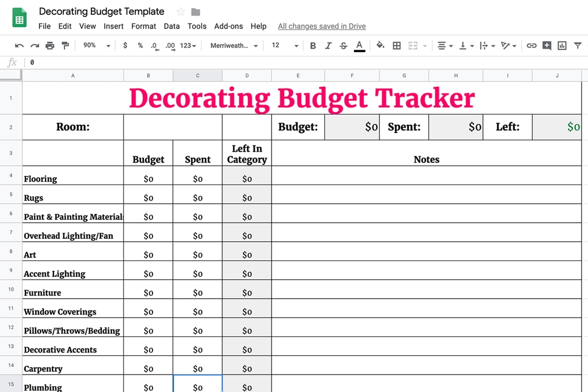Screen dimensions: 588x392
Task: Toggle bold formatting
Action: [313, 46]
